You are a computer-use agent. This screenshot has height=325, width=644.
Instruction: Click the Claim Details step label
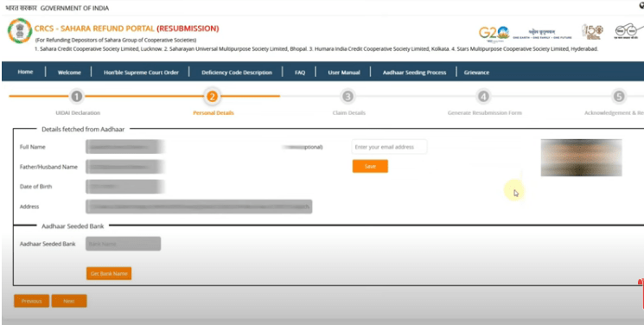(348, 112)
